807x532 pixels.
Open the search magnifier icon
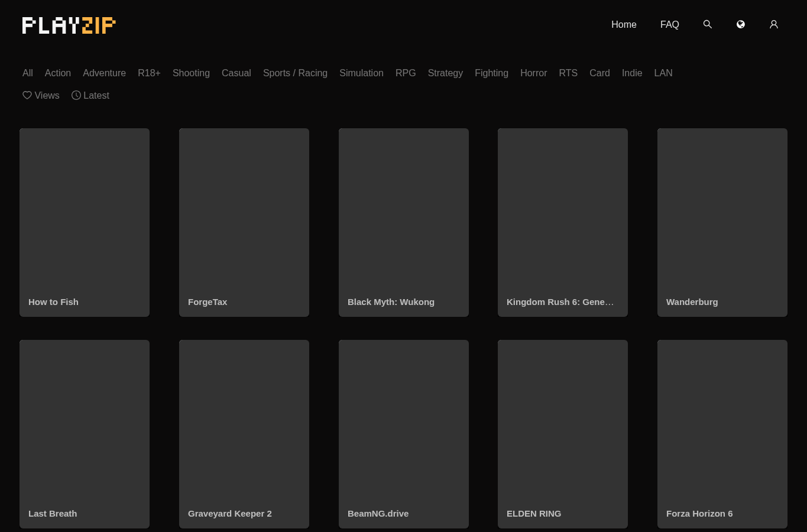point(707,24)
